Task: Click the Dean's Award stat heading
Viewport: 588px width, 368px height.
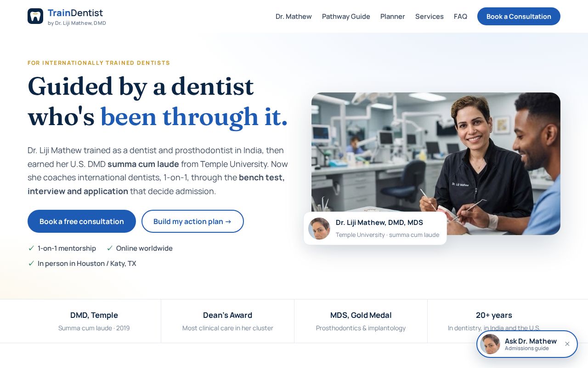Action: pos(227,315)
